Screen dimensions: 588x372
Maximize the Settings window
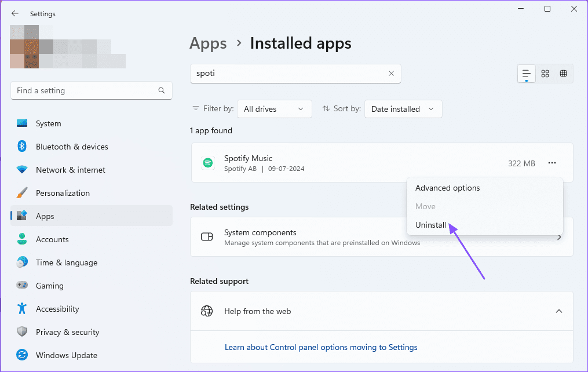(x=547, y=9)
